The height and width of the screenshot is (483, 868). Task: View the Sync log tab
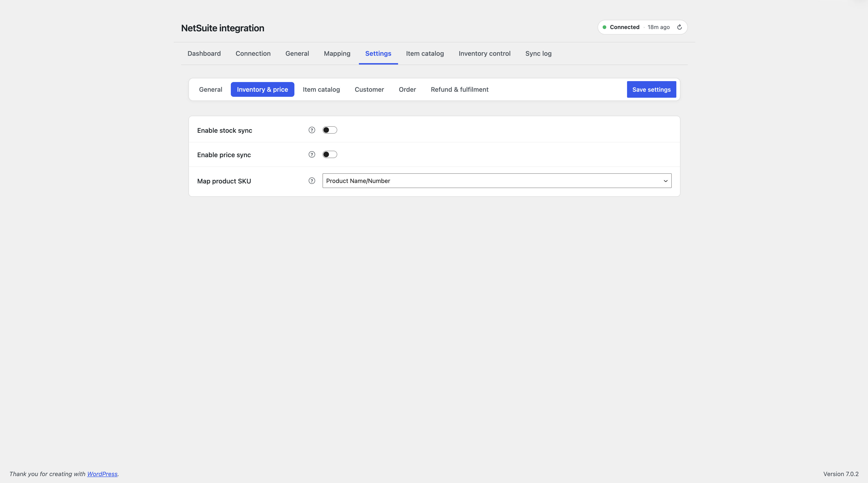click(538, 54)
